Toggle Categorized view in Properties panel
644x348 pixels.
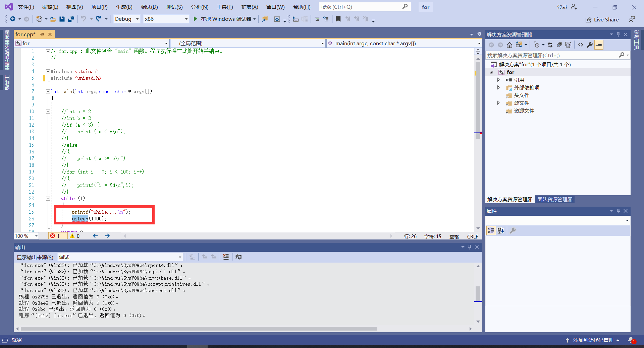tap(491, 230)
